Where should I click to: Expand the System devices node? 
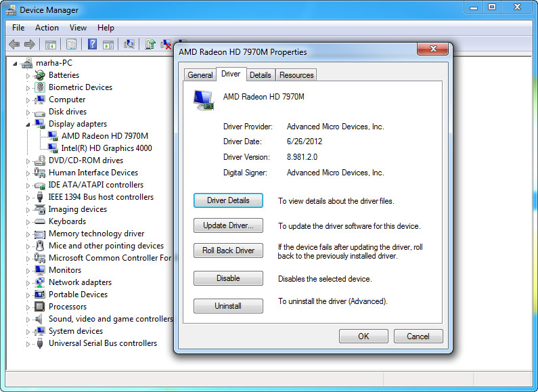click(x=28, y=332)
